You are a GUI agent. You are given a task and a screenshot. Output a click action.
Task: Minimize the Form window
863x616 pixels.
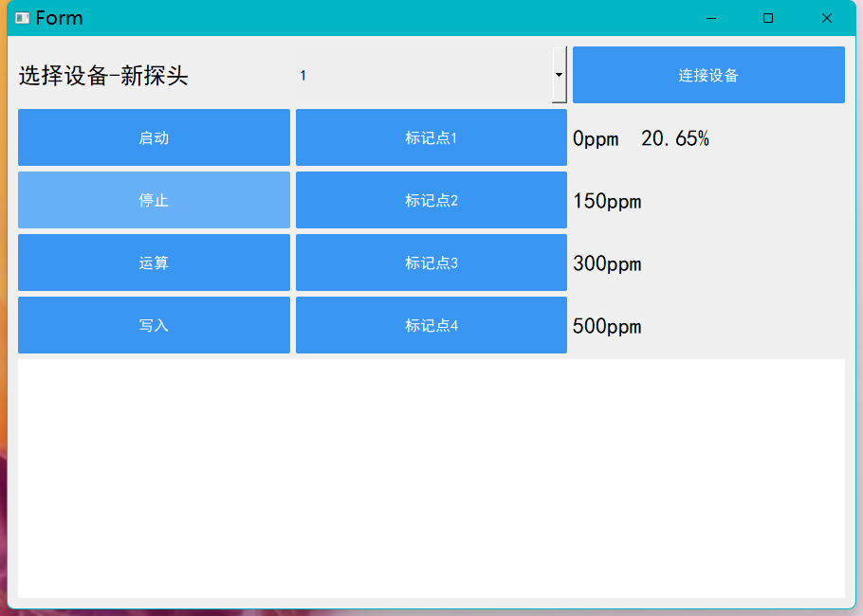point(710,18)
